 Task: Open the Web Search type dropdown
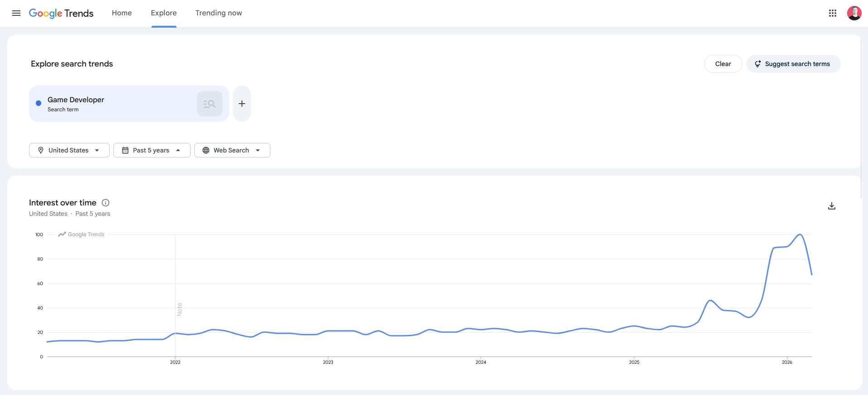[232, 150]
